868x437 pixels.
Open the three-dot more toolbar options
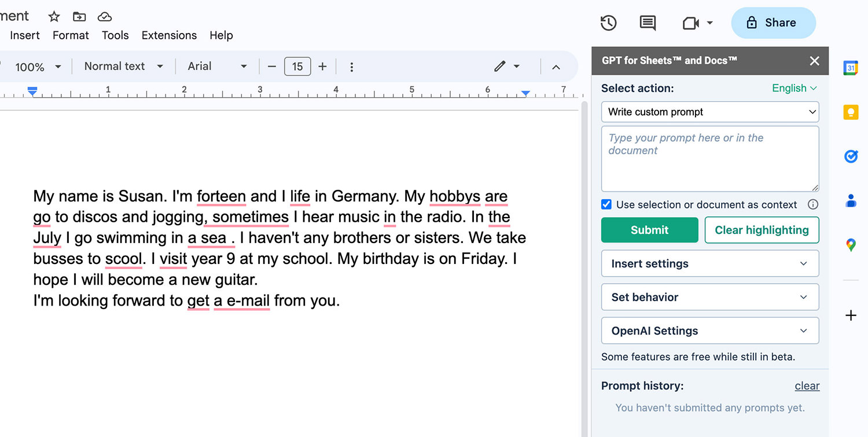tap(351, 67)
